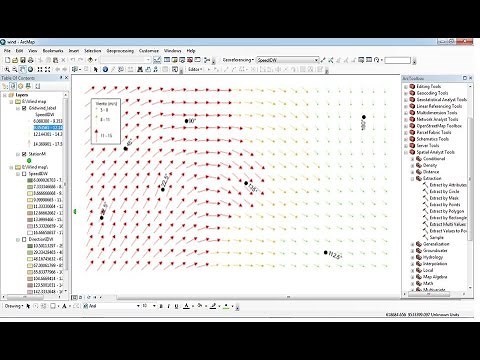Image resolution: width=480 pixels, height=360 pixels.
Task: Uncheck the StationM layer
Action: point(24,154)
